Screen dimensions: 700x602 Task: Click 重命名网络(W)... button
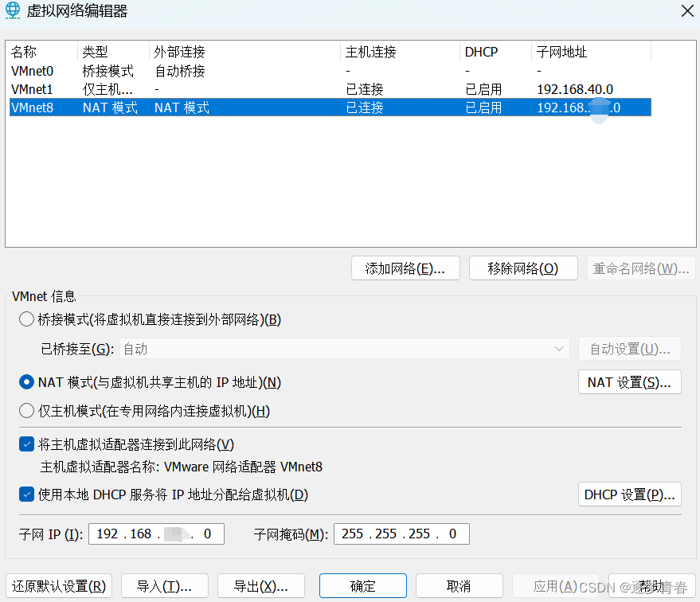[x=641, y=268]
